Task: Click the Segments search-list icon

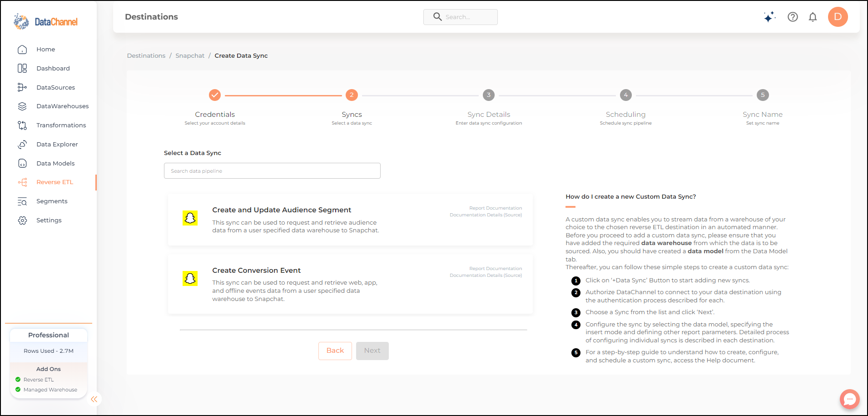Action: pos(22,201)
